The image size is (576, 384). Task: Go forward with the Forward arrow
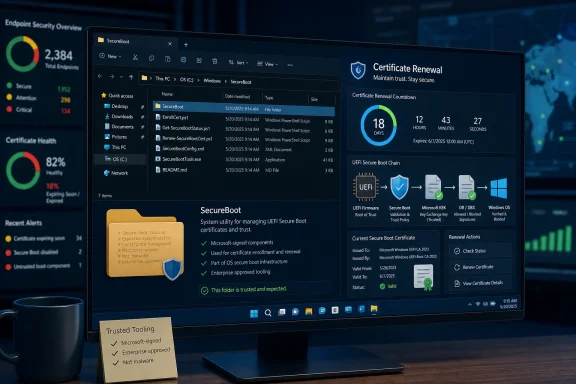[x=112, y=76]
